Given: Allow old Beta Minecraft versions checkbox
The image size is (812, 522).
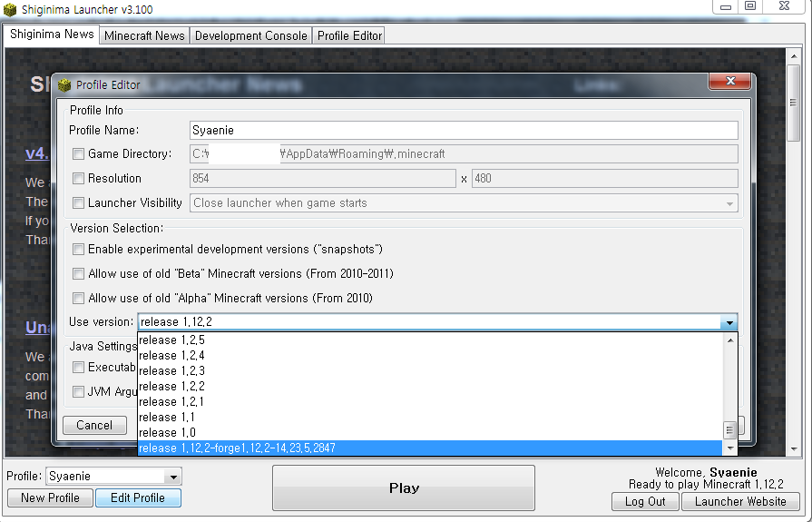Looking at the screenshot, I should [78, 273].
